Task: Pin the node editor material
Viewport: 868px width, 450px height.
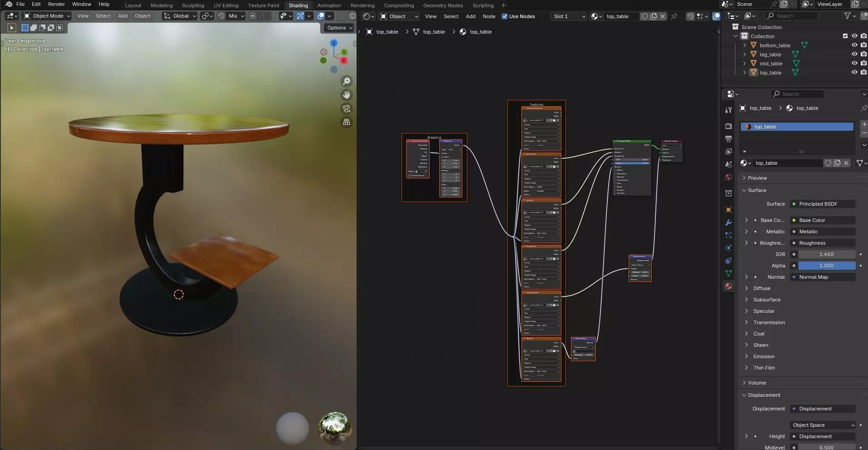Action: 674,16
